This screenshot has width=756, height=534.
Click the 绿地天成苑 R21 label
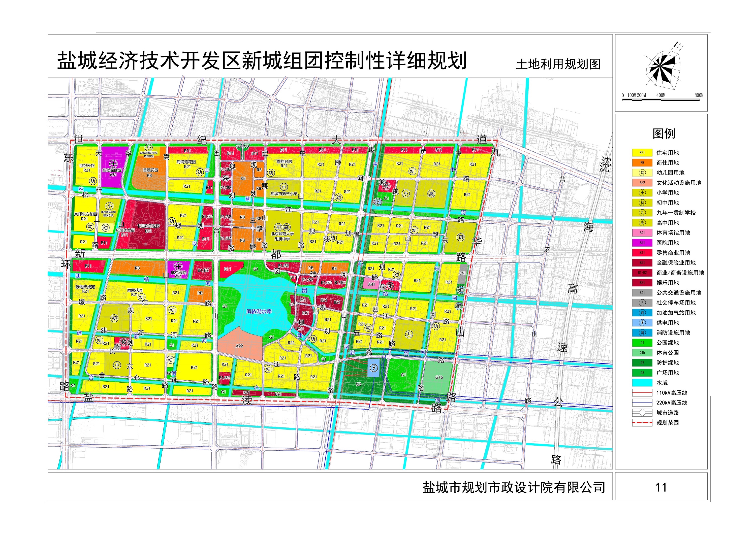(85, 289)
